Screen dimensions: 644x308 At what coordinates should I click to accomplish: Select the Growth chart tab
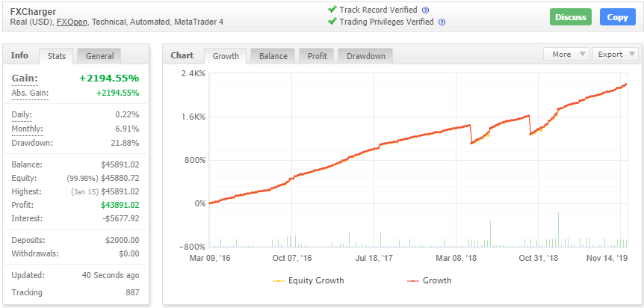(x=226, y=56)
